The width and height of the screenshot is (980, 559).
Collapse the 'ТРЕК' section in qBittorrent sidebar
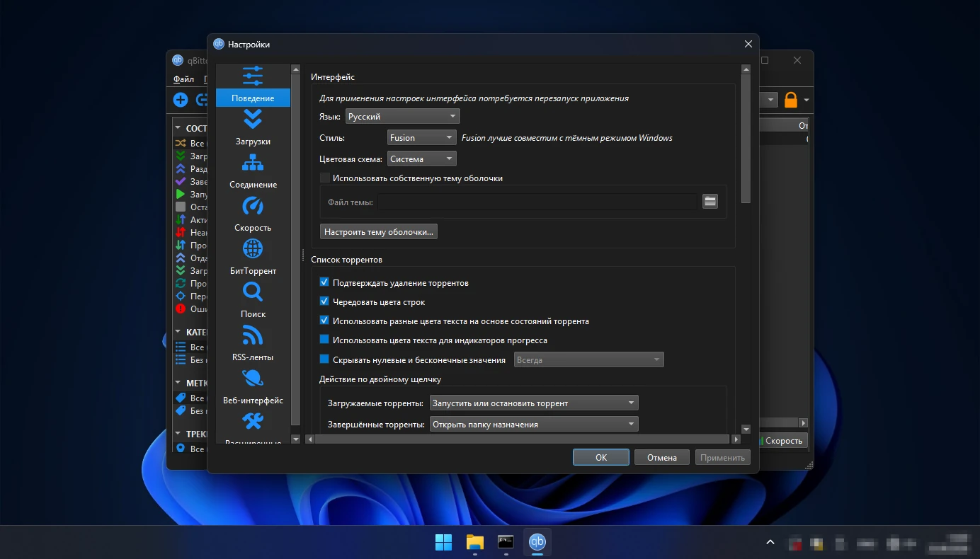point(178,434)
